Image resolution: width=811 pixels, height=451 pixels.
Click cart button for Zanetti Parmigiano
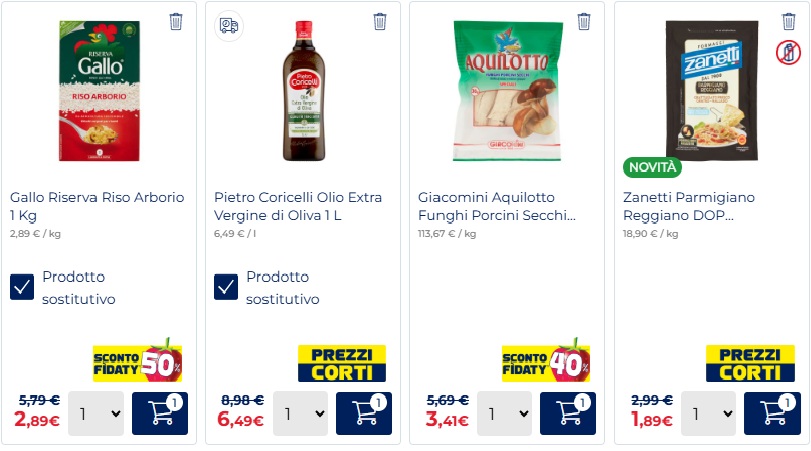click(x=772, y=413)
